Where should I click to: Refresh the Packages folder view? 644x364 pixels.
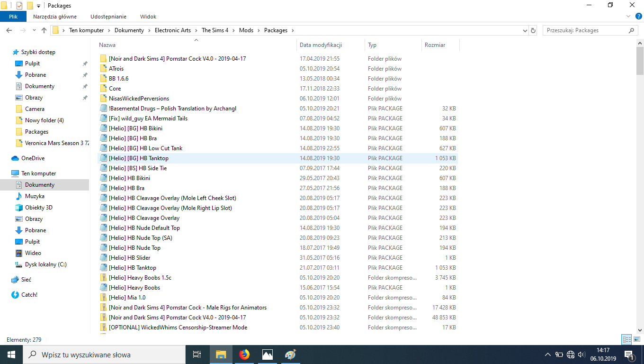tap(533, 30)
